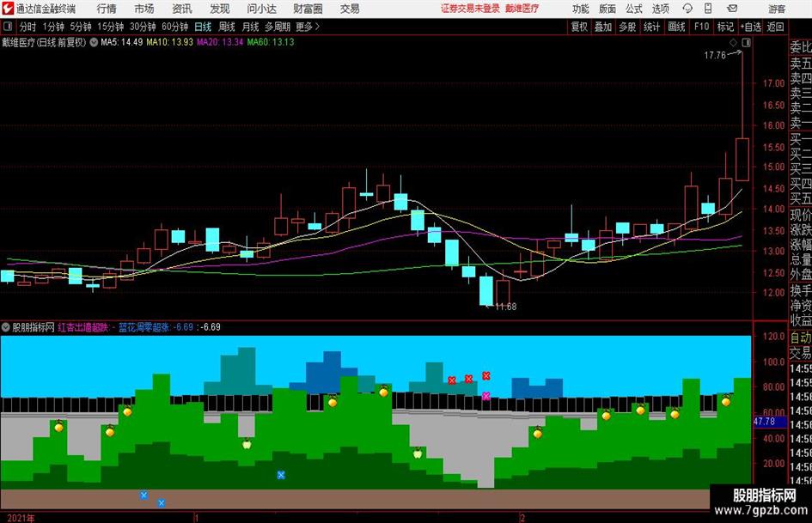Image resolution: width=812 pixels, height=523 pixels.
Task: Switch to the 30分钟 period tab
Action: point(143,27)
